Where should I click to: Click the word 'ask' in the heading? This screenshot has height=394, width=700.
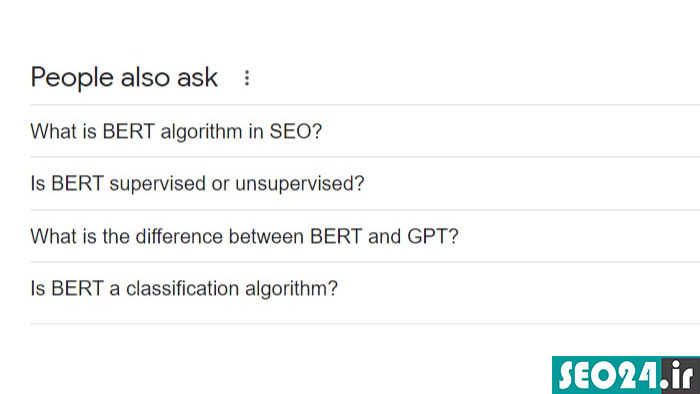point(197,78)
